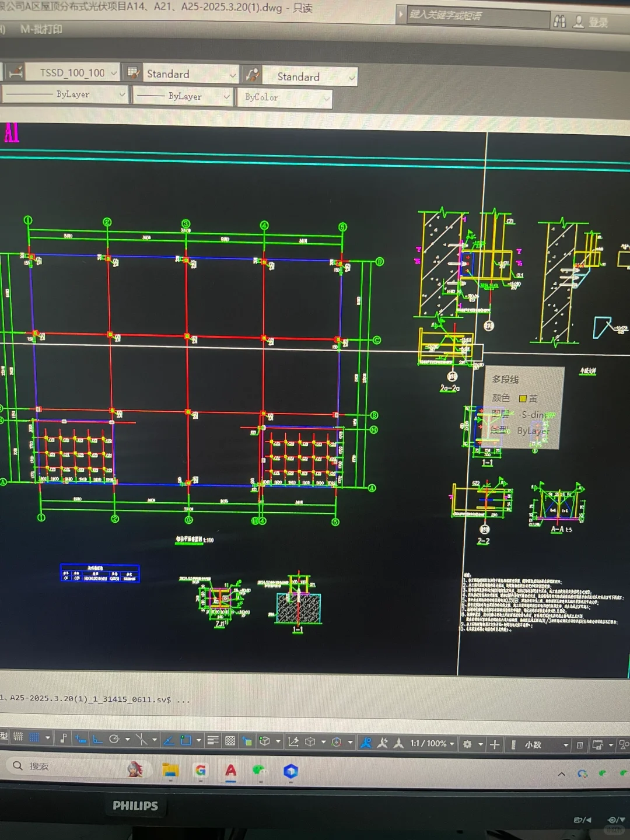The image size is (630, 840).
Task: Toggle isometric drafting in status bar
Action: (141, 740)
